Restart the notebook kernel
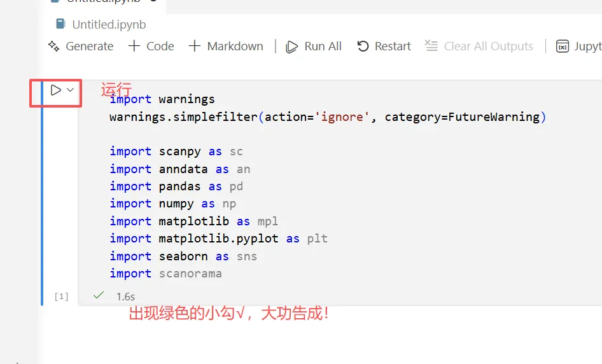This screenshot has width=602, height=364. [384, 46]
